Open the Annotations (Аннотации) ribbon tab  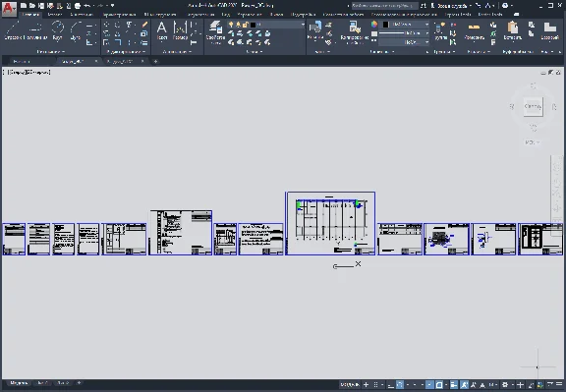[82, 15]
